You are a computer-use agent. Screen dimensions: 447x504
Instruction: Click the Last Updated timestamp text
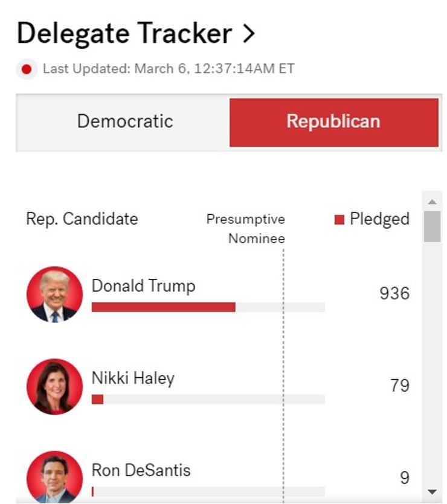tap(169, 69)
